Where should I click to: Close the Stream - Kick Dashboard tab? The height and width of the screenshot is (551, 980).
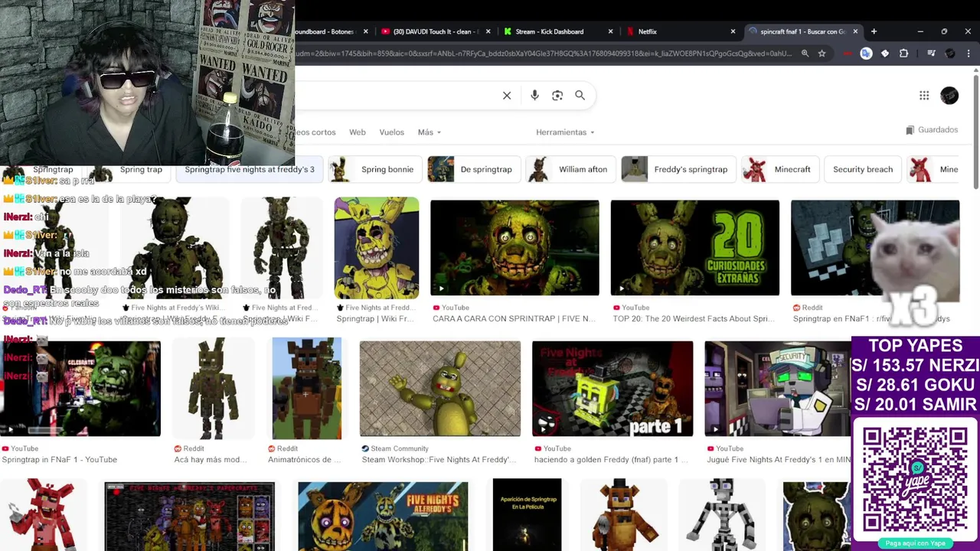tap(610, 31)
